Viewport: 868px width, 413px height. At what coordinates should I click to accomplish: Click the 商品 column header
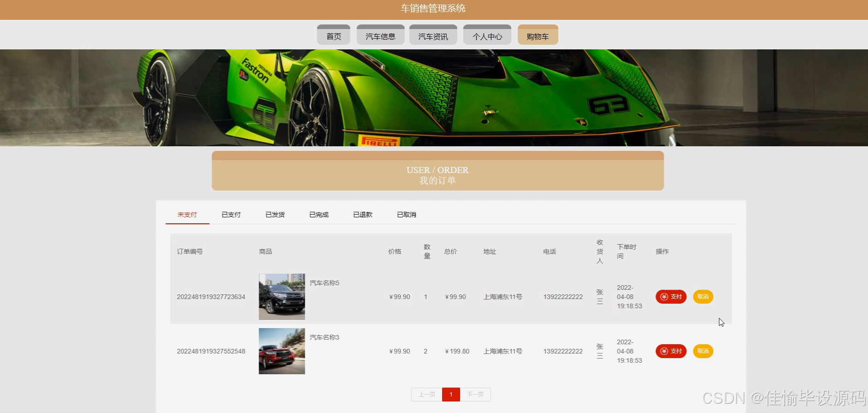(x=266, y=251)
